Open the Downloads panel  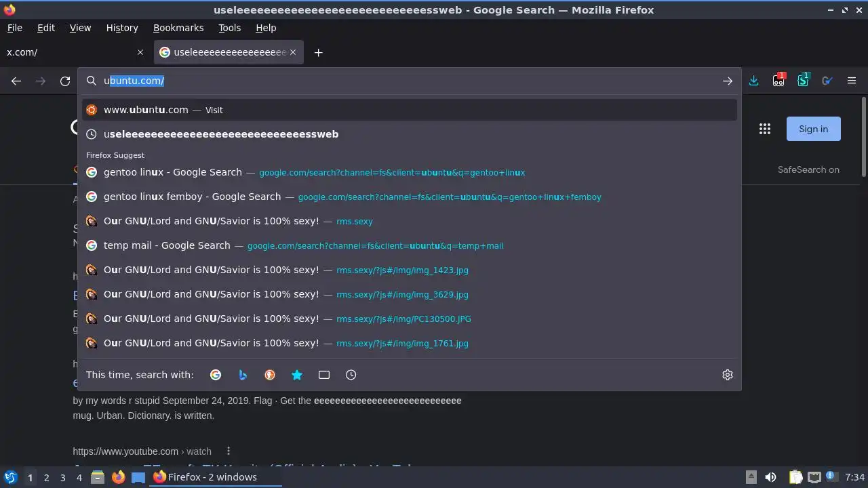753,81
